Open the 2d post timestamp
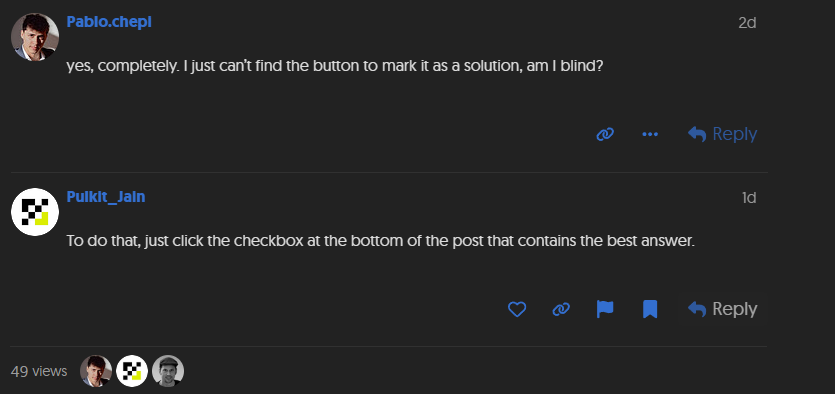Screen dimensions: 835x394 coord(747,23)
